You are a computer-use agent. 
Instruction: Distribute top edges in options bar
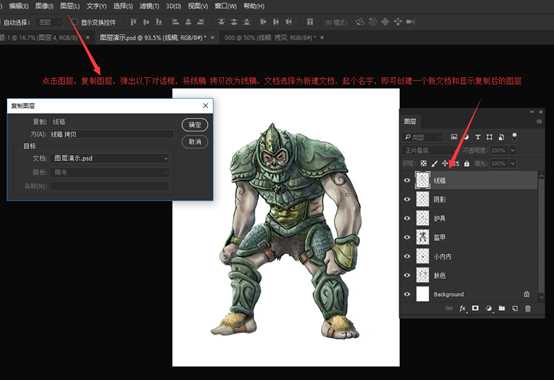[x=221, y=22]
